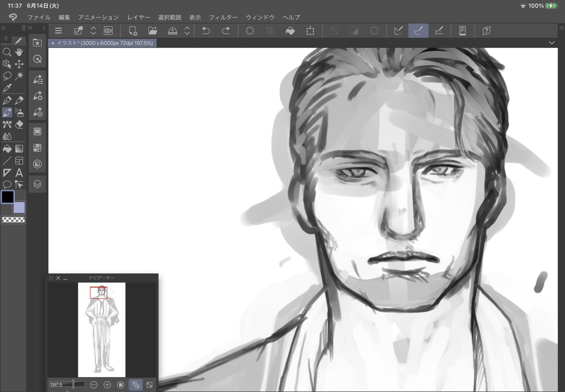This screenshot has height=392, width=565.
Task: Select the Pen tool
Action: coord(7,100)
